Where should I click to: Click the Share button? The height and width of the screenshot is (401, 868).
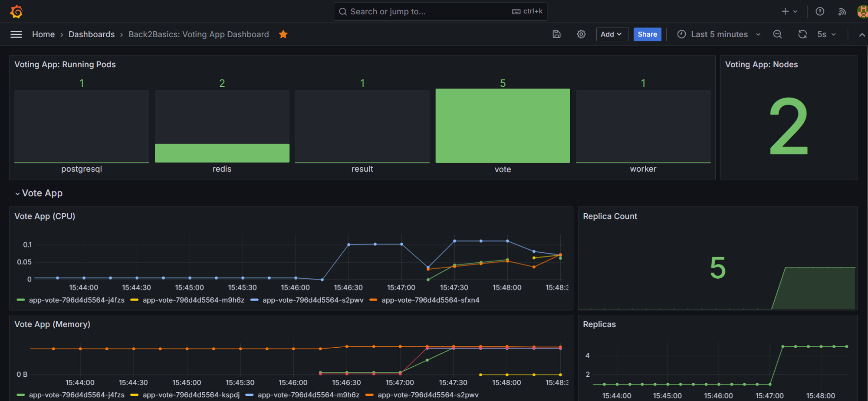click(647, 34)
